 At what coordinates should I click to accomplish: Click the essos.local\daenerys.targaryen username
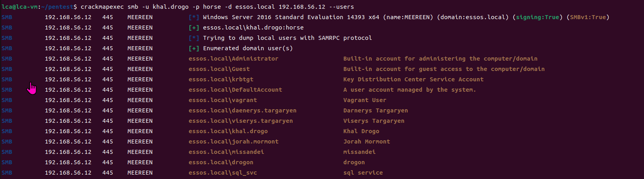click(242, 110)
